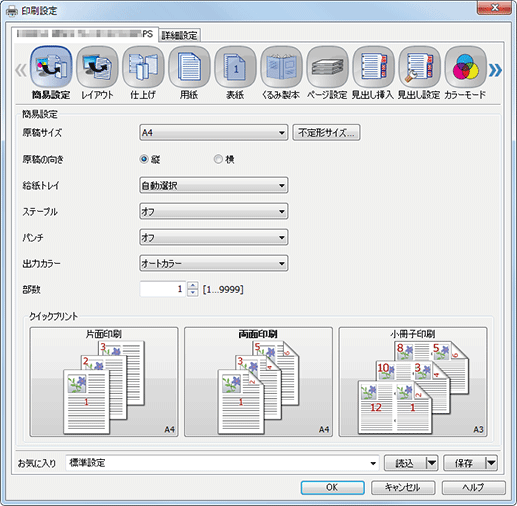Expand the 保存 button arrow
The height and width of the screenshot is (506, 517).
pyautogui.click(x=491, y=463)
